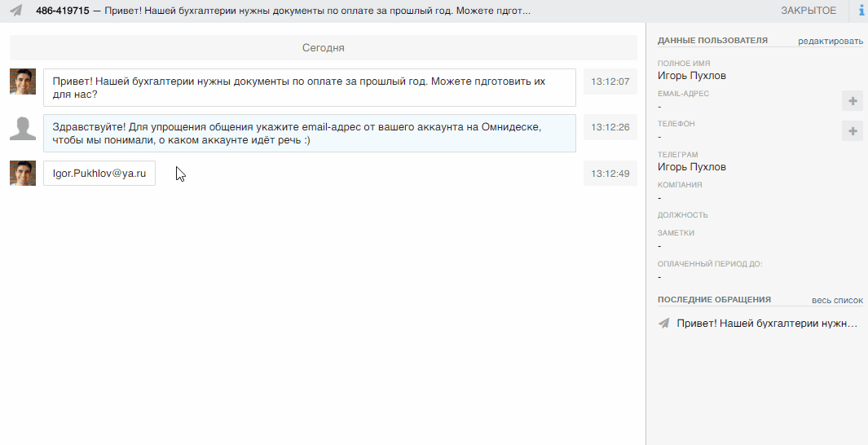Click the agent reply starting with 'Здравствуйте!'

pyautogui.click(x=309, y=134)
